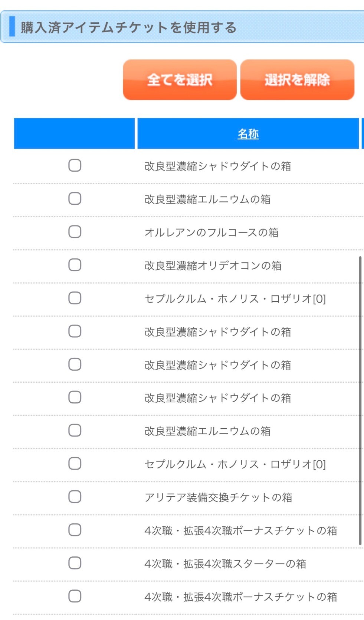Check the 改良型濃縮オリデオコンの箱 checkbox
This screenshot has width=364, height=620.
pyautogui.click(x=75, y=265)
